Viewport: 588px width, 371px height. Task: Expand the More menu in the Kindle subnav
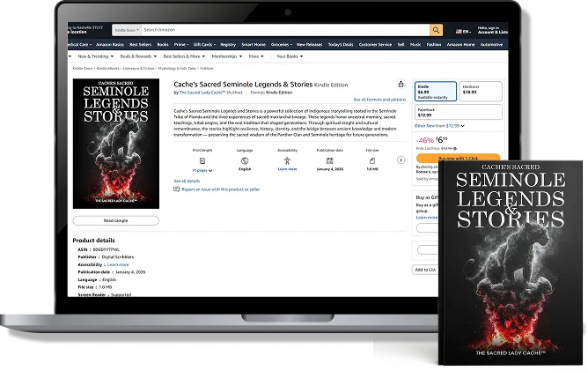256,56
